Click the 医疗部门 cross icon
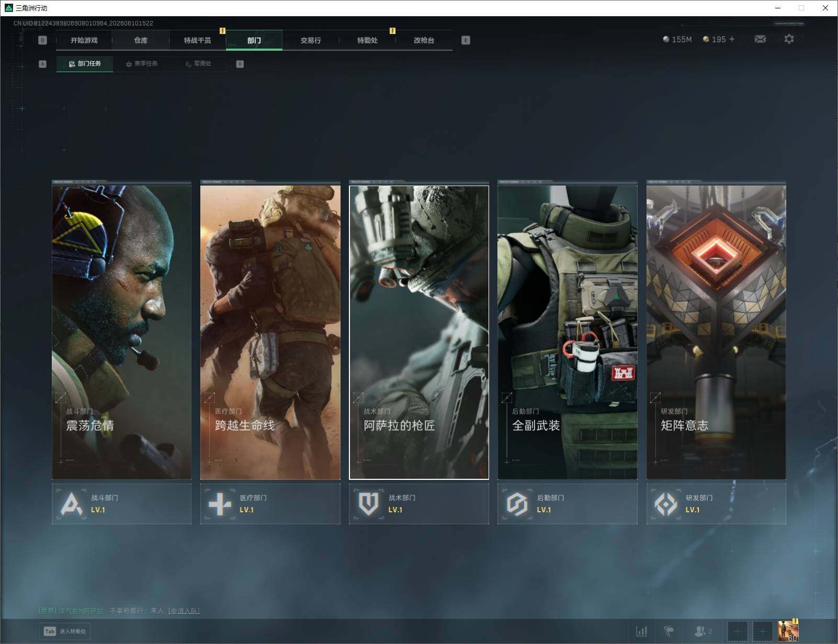 [x=220, y=504]
